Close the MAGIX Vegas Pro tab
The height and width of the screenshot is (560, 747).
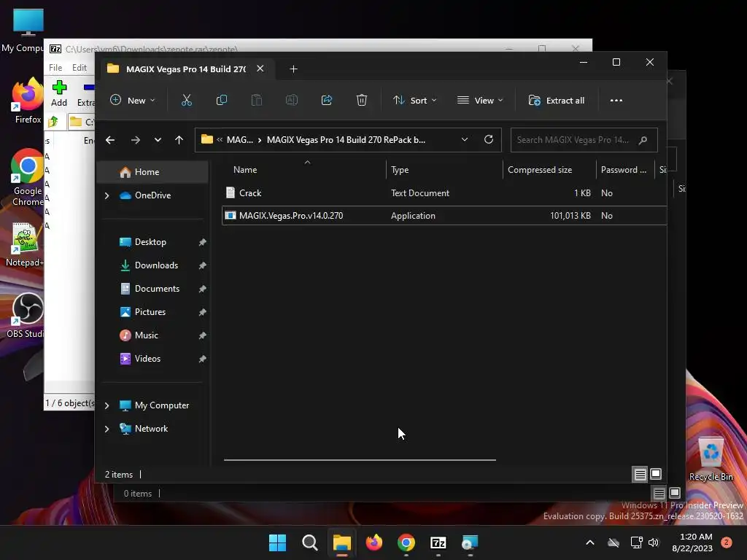point(260,69)
